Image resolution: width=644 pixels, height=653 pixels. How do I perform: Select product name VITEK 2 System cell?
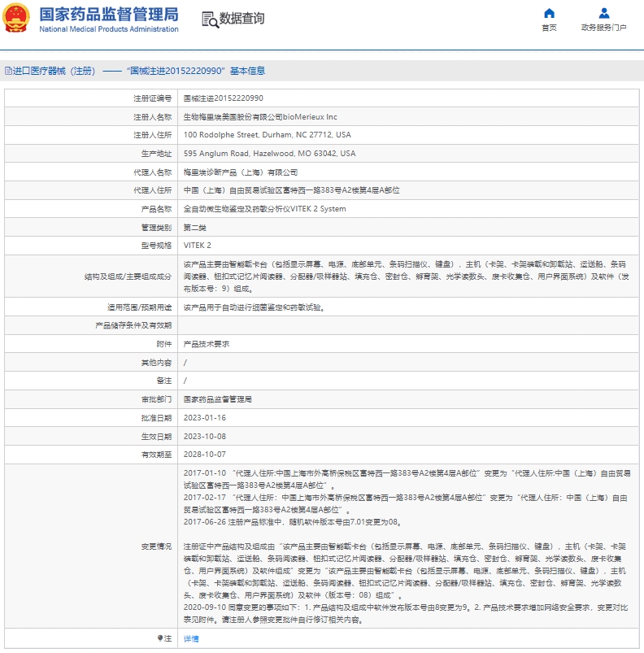click(x=408, y=209)
